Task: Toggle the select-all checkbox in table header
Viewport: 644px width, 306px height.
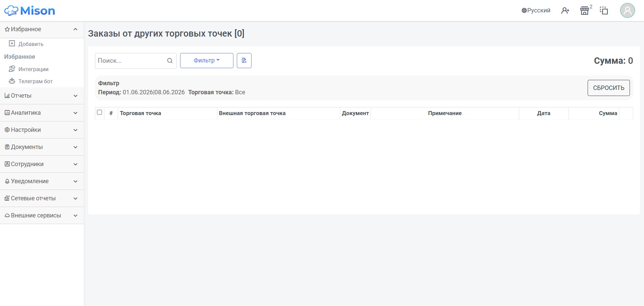Action: coord(99,112)
